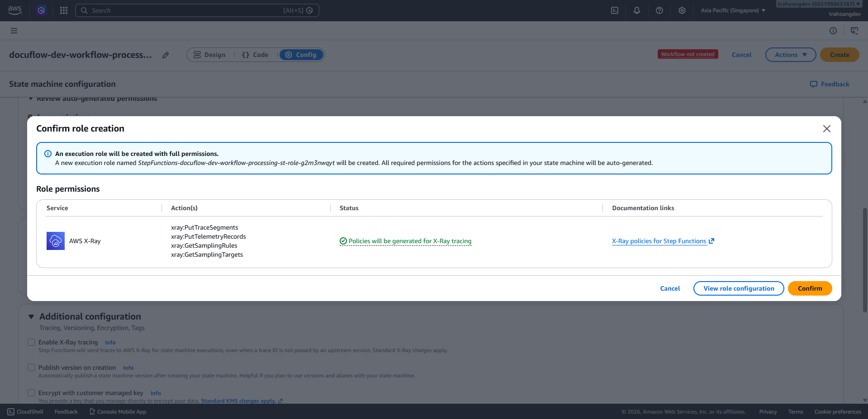868x419 pixels.
Task: Open Console Mobile App link
Action: point(118,412)
